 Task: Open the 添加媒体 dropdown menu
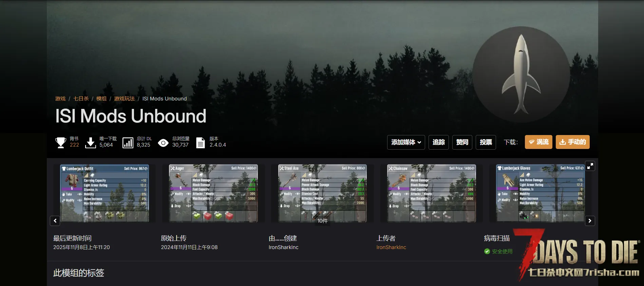406,142
